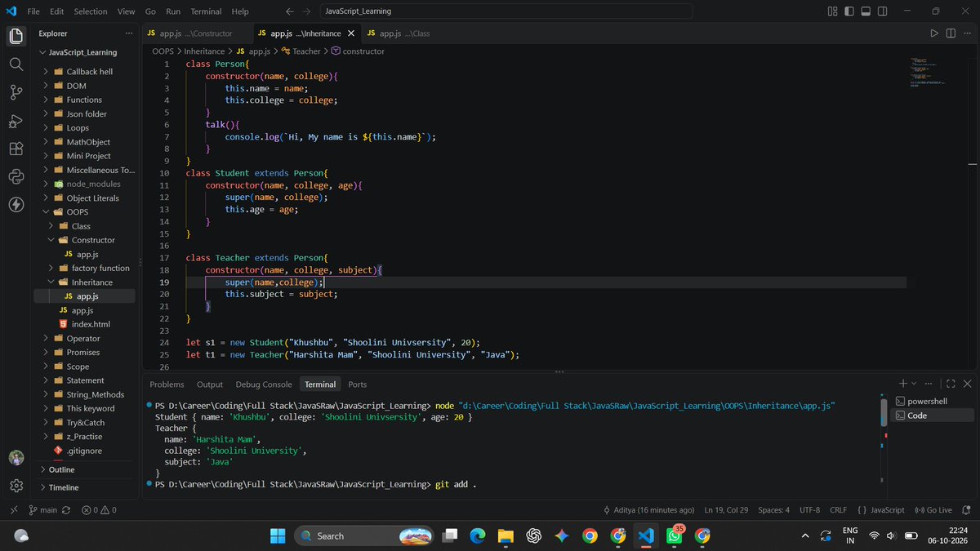The height and width of the screenshot is (551, 980).
Task: Toggle the bottom Panel visibility
Action: (866, 11)
